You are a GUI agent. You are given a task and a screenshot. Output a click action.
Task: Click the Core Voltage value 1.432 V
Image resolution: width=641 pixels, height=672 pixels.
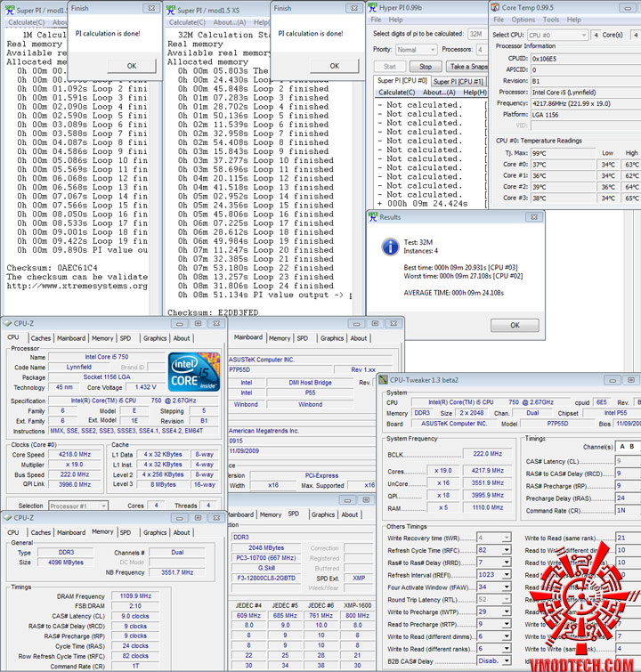145,387
